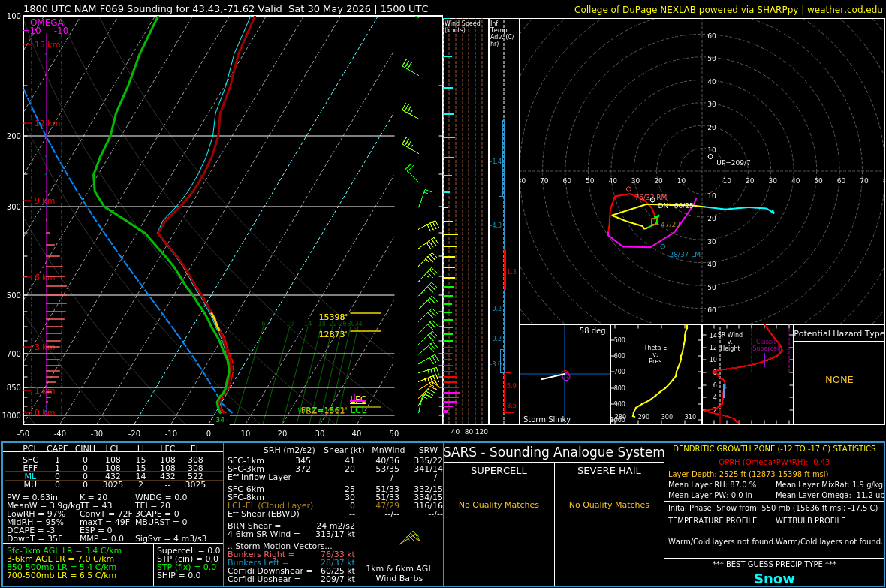Click the Bunkers Left 28/37 LM hodograph marker

click(663, 246)
